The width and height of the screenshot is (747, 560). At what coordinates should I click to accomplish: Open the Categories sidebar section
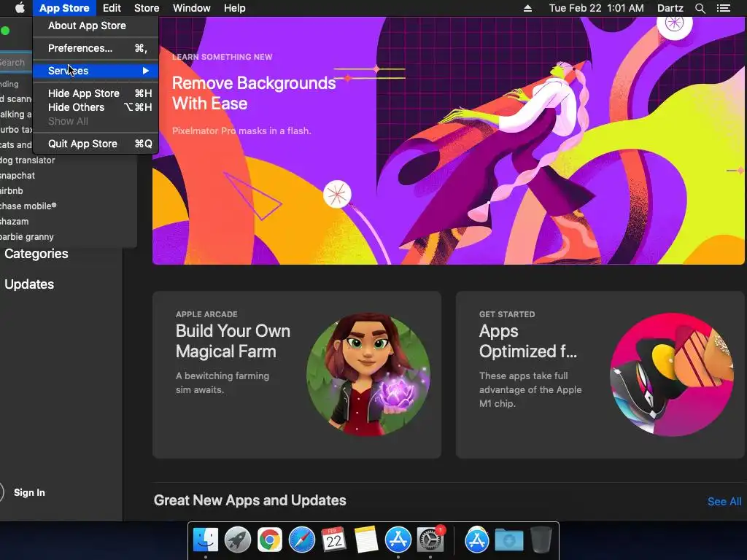click(36, 254)
